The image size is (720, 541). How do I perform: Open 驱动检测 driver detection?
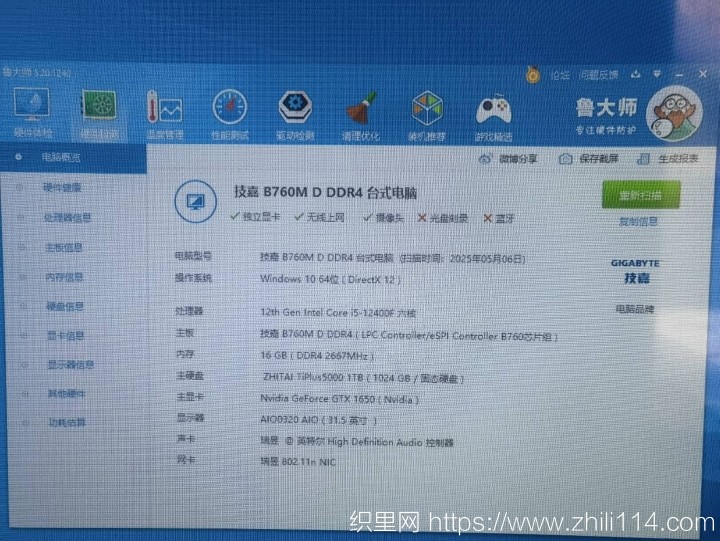295,116
